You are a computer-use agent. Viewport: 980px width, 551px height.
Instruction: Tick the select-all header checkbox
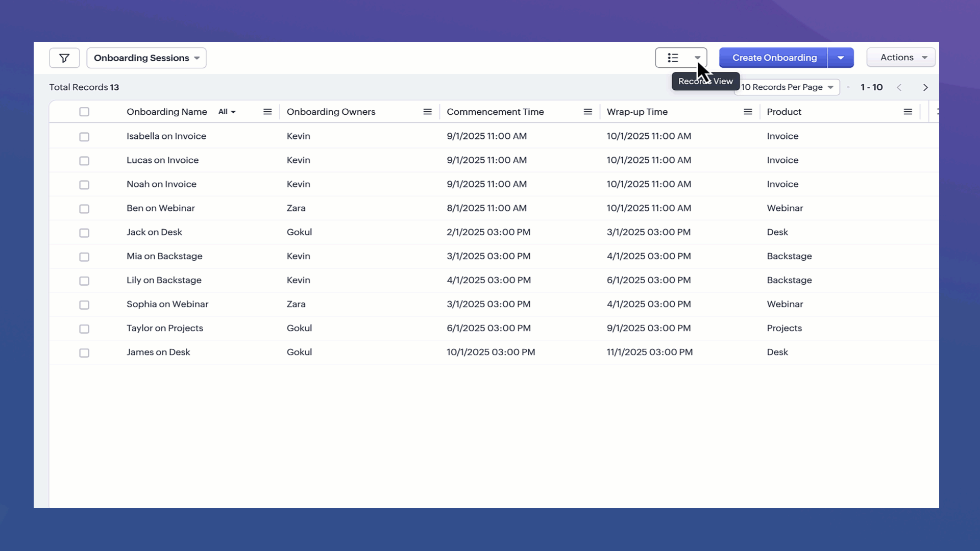click(84, 112)
